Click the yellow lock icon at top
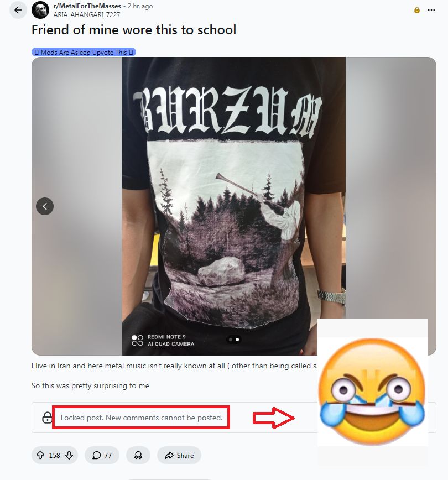The height and width of the screenshot is (480, 448). click(417, 10)
